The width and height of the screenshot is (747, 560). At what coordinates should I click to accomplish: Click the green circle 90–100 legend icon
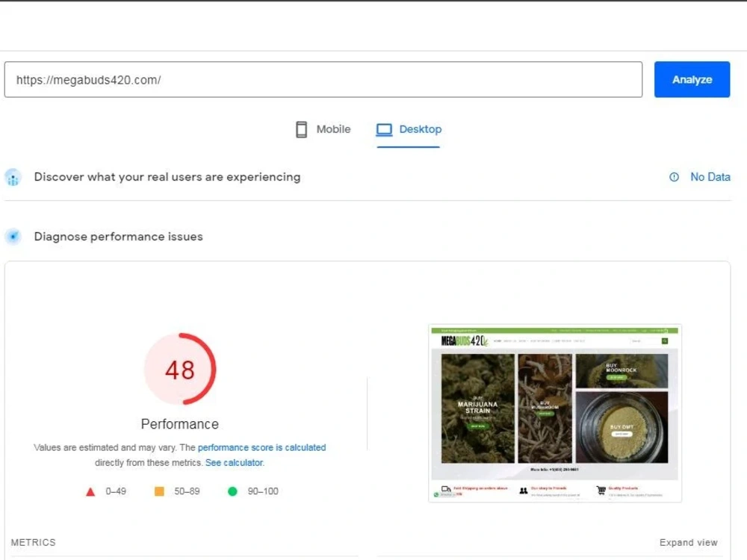232,491
